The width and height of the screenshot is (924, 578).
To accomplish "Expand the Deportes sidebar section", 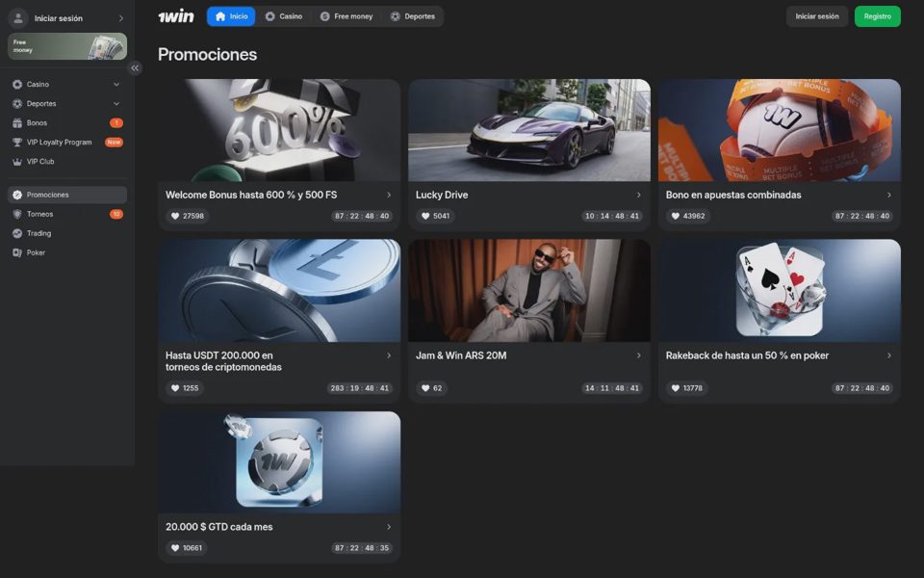I will (116, 104).
